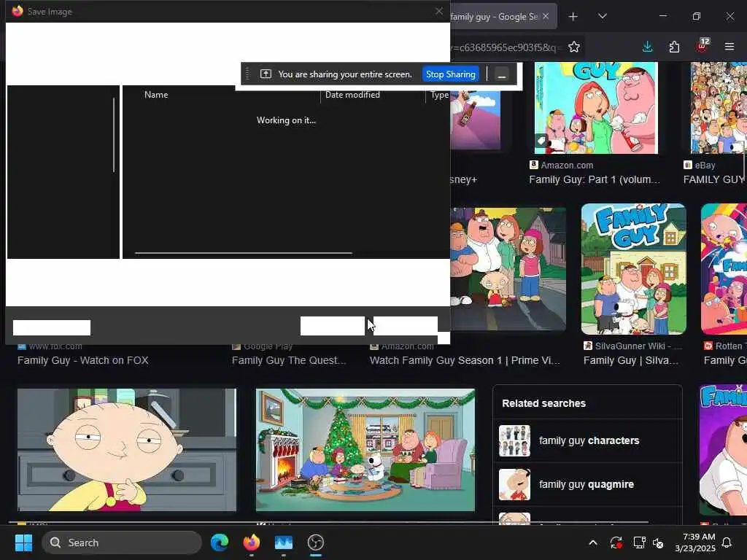The height and width of the screenshot is (560, 747).
Task: Open the Family Guy - Watch on FOX link
Action: [x=83, y=360]
